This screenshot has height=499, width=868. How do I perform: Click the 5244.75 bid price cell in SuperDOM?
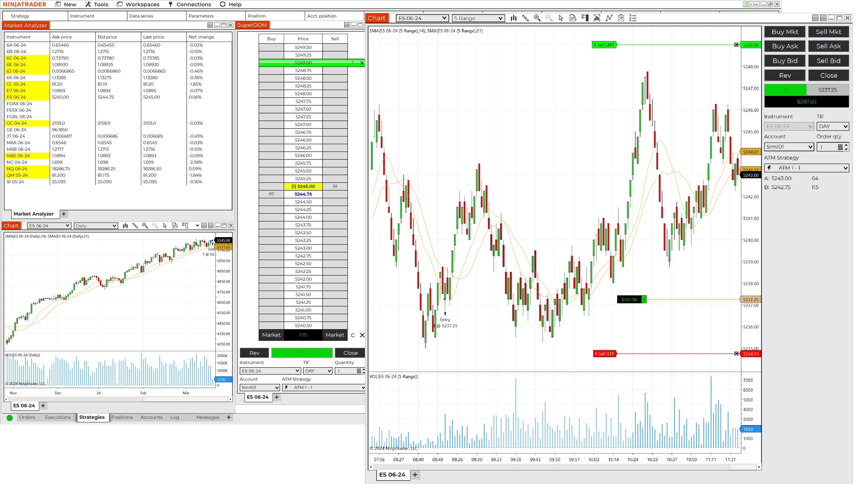pos(303,194)
